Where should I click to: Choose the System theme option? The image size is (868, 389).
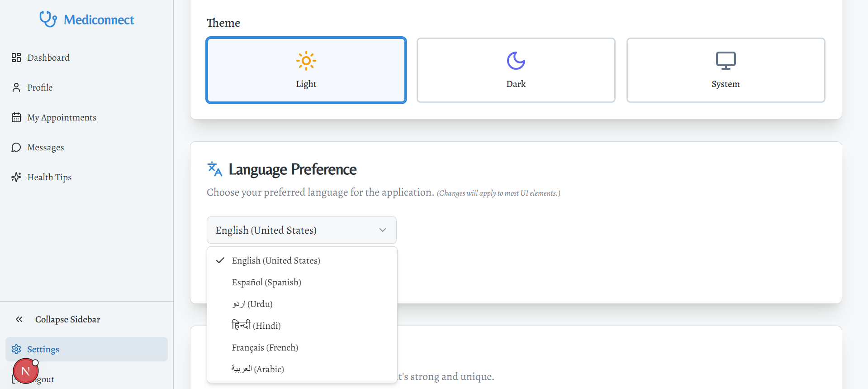726,70
